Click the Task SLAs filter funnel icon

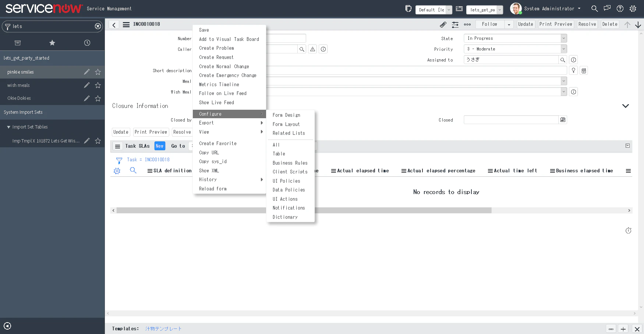pyautogui.click(x=119, y=161)
